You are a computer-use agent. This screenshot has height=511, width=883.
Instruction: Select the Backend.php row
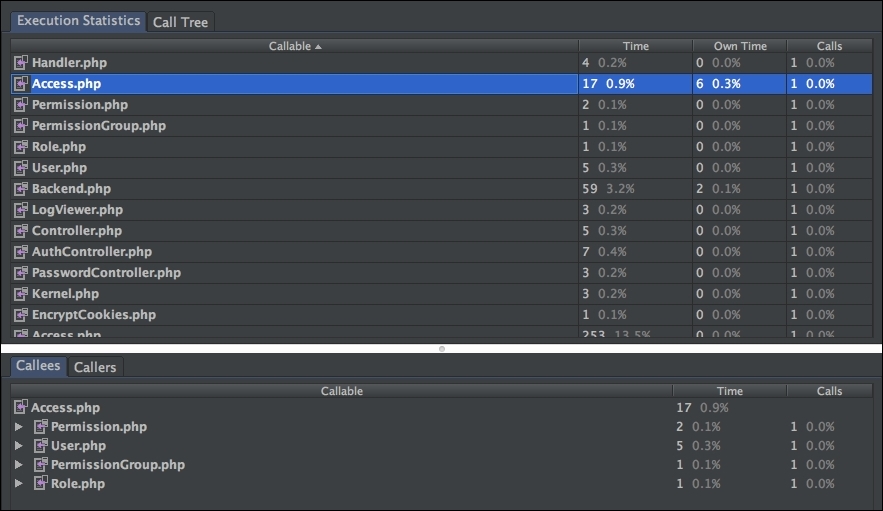pos(442,189)
